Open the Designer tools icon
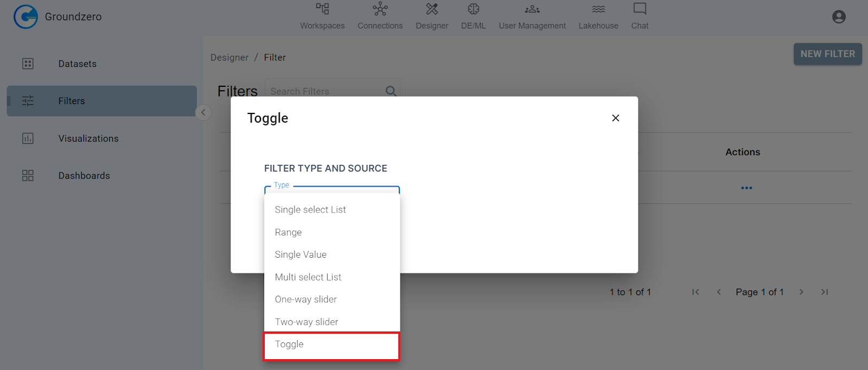This screenshot has width=868, height=370. pos(432,9)
